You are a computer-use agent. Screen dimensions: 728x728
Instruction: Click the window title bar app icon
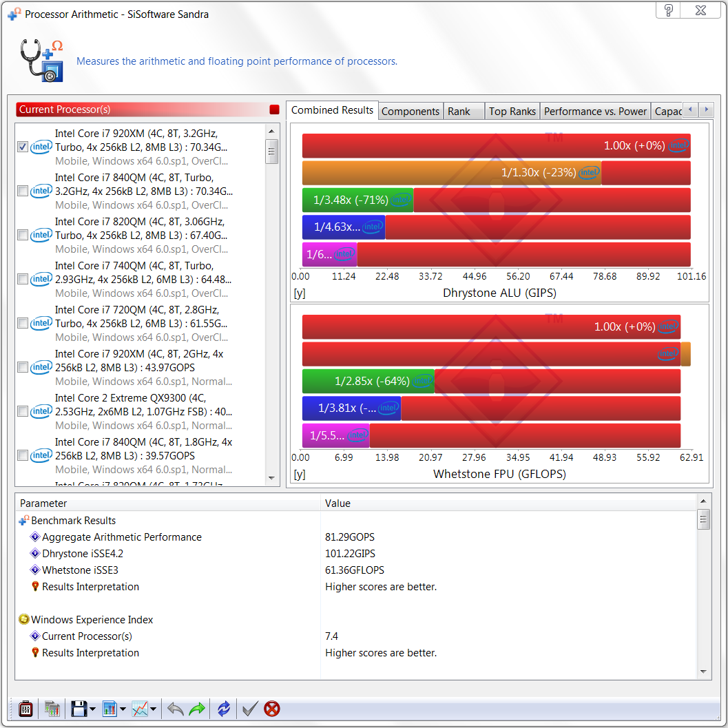[14, 14]
